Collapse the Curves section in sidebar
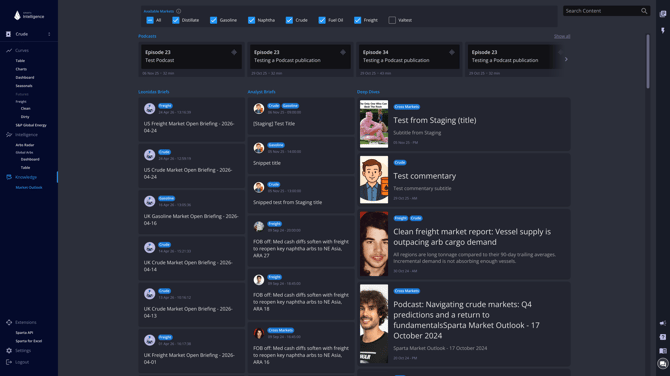670x376 pixels. click(22, 50)
